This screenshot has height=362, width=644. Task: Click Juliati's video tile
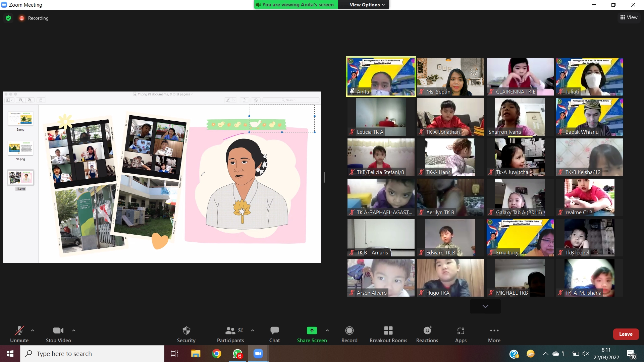pyautogui.click(x=590, y=77)
